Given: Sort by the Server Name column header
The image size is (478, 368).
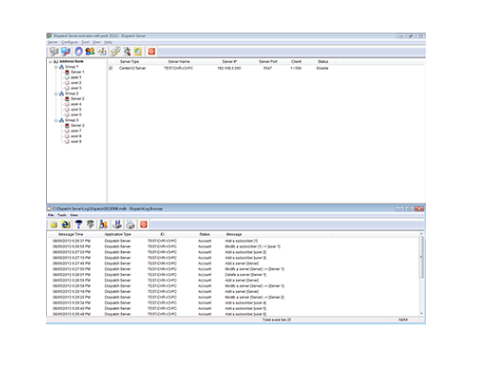Looking at the screenshot, I should click(x=179, y=62).
